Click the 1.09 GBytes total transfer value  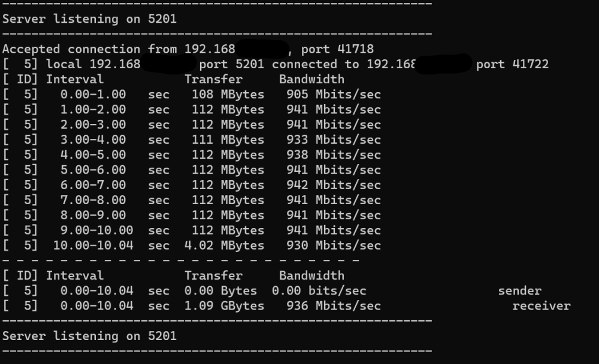tap(224, 306)
